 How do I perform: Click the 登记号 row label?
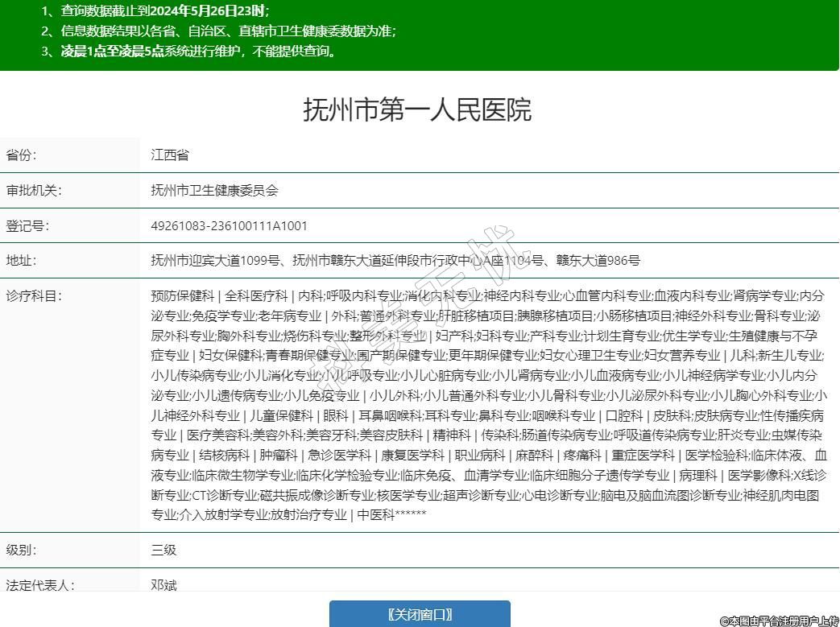click(x=27, y=226)
